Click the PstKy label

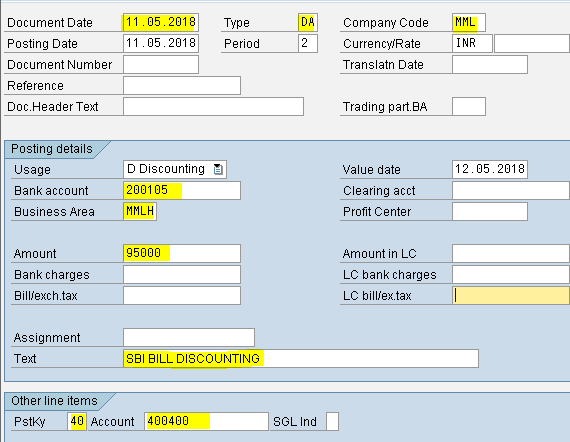[29, 422]
